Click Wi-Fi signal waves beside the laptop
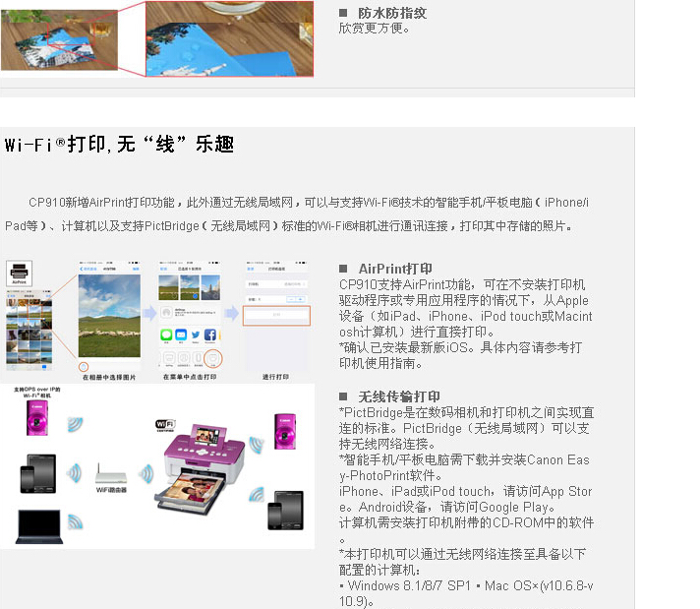This screenshot has height=609, width=700. (76, 521)
